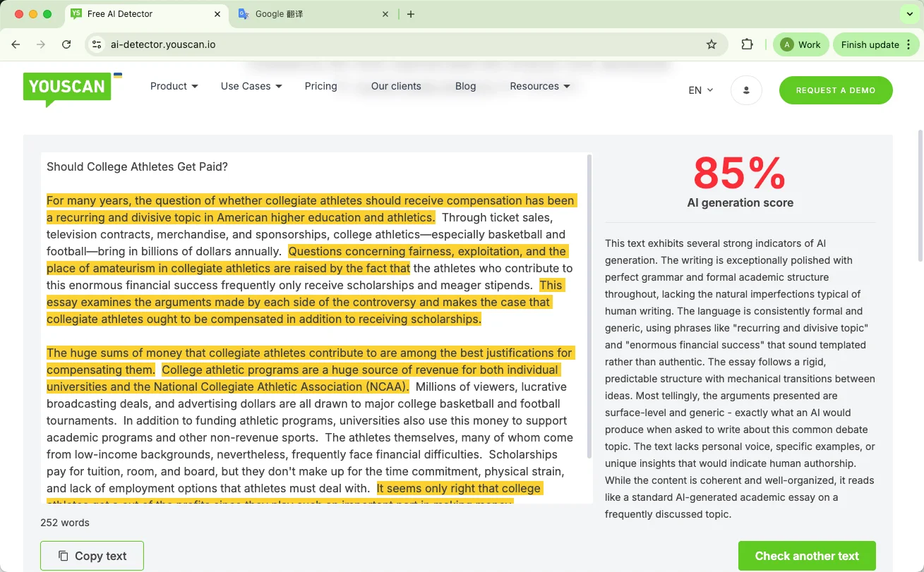
Task: Open the EN language dropdown
Action: coord(700,90)
